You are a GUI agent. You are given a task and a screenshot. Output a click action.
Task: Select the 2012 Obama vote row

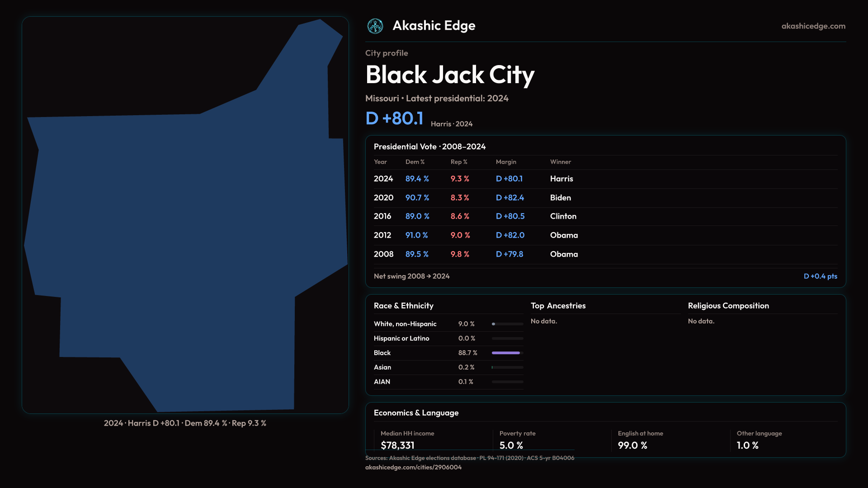tap(605, 235)
